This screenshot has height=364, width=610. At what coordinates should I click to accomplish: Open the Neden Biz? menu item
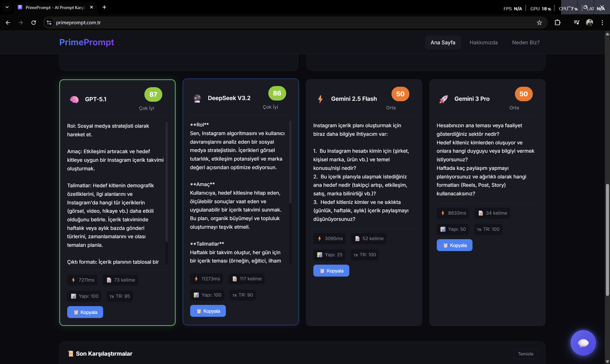click(526, 42)
